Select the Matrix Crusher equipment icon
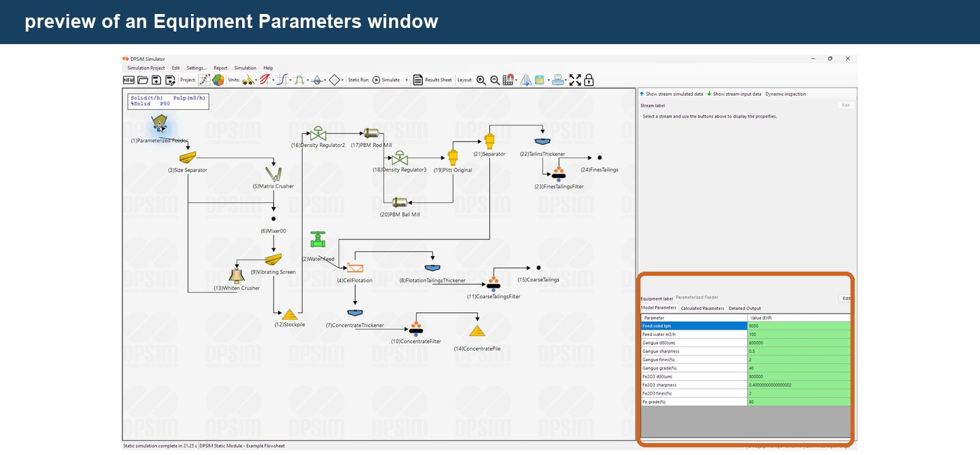 point(273,174)
